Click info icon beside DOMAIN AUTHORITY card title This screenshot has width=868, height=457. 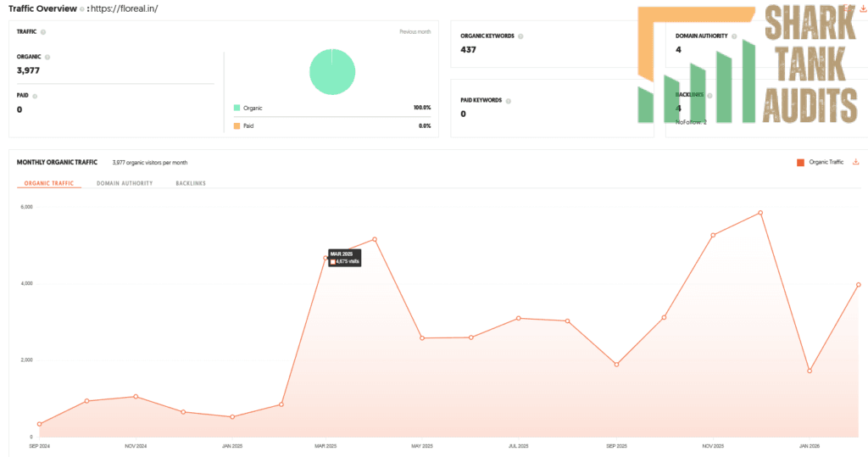click(x=734, y=36)
